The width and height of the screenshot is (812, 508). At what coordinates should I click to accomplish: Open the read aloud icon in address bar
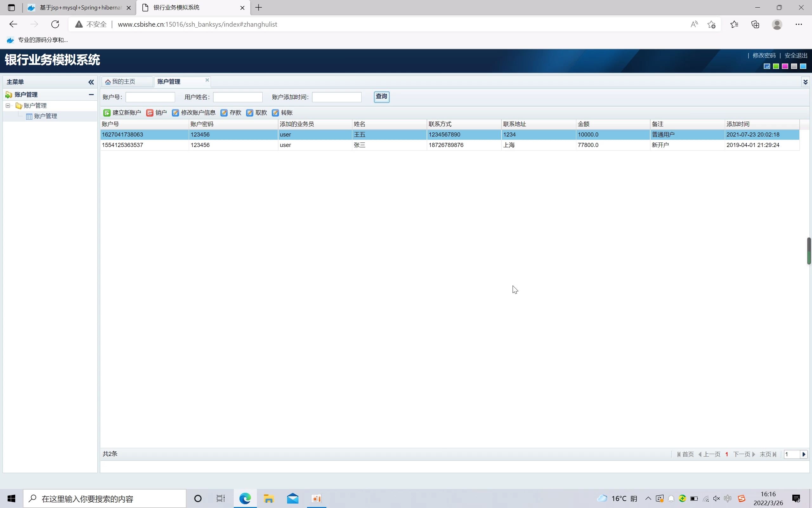tap(694, 24)
